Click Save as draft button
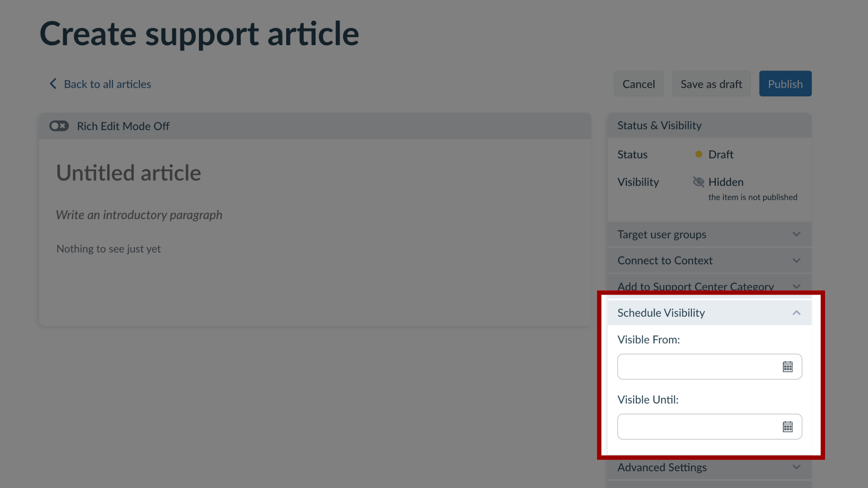The width and height of the screenshot is (868, 488). [711, 84]
